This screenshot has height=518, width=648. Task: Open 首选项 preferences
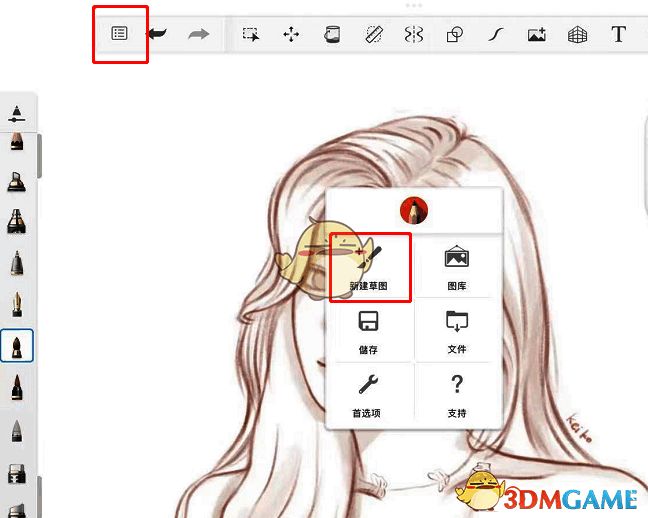[367, 395]
